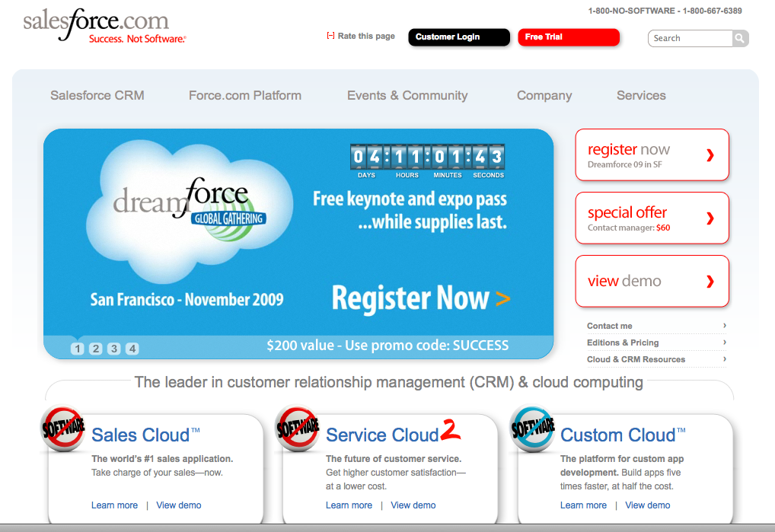Click Learn more under Service Cloud
This screenshot has width=775, height=532.
349,505
